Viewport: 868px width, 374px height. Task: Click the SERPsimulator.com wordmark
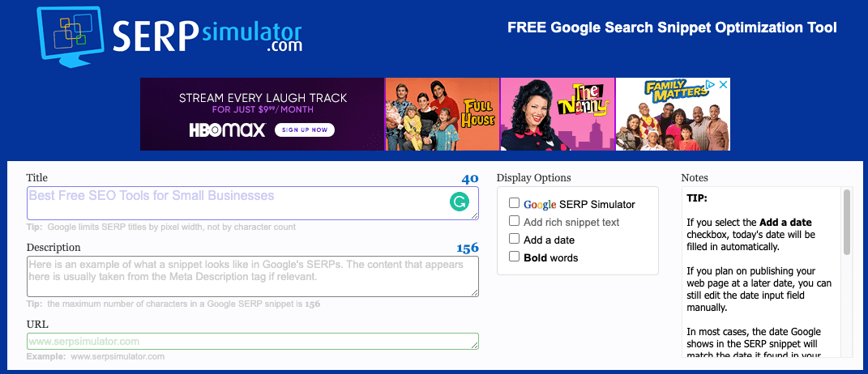(207, 36)
